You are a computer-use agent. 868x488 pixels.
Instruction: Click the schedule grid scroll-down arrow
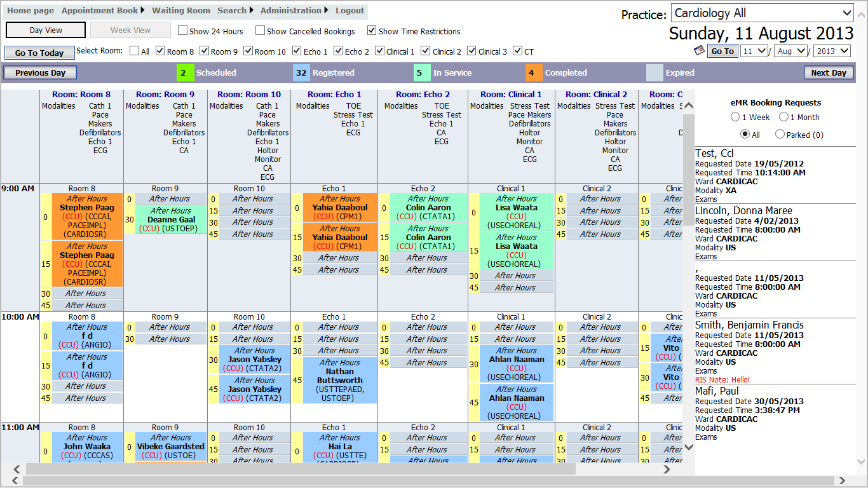[x=689, y=447]
